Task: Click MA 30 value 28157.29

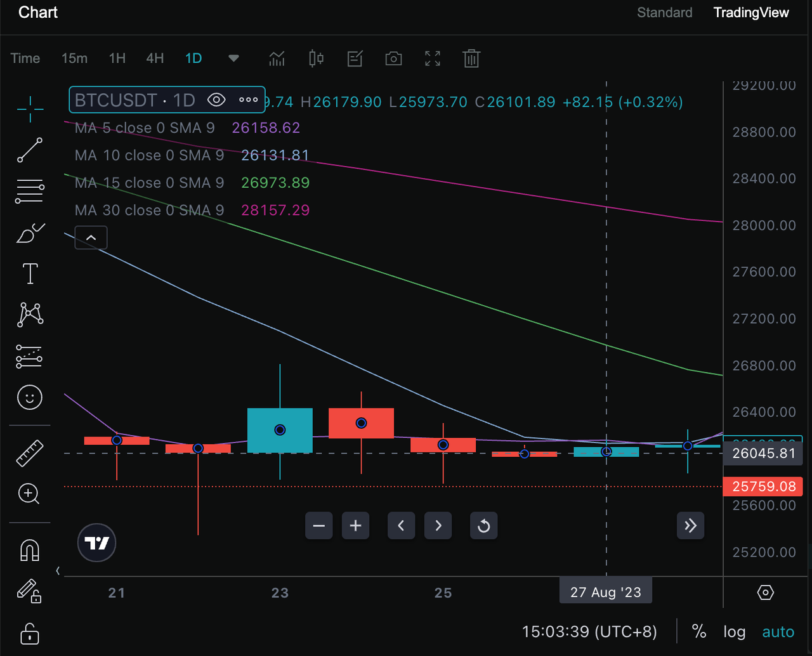Action: tap(275, 210)
